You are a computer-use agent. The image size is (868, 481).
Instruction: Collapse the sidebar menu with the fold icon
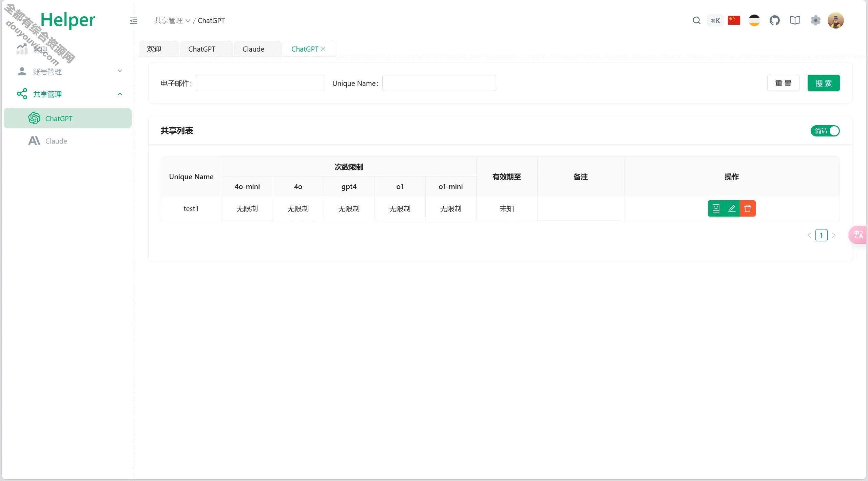[134, 21]
